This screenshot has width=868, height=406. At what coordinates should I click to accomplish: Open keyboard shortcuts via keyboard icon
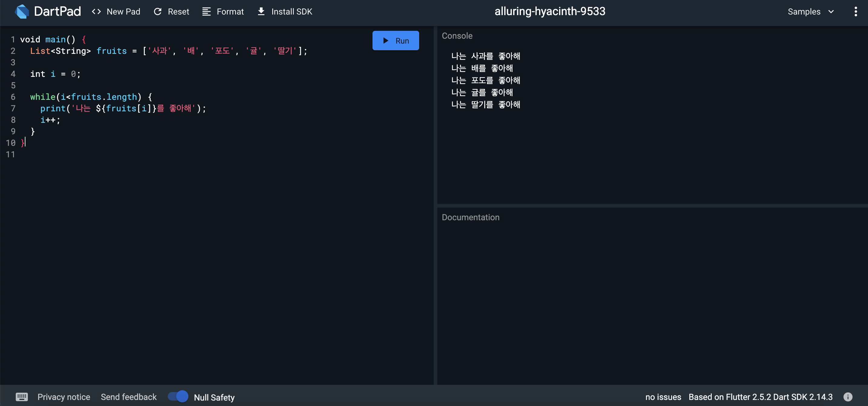22,397
